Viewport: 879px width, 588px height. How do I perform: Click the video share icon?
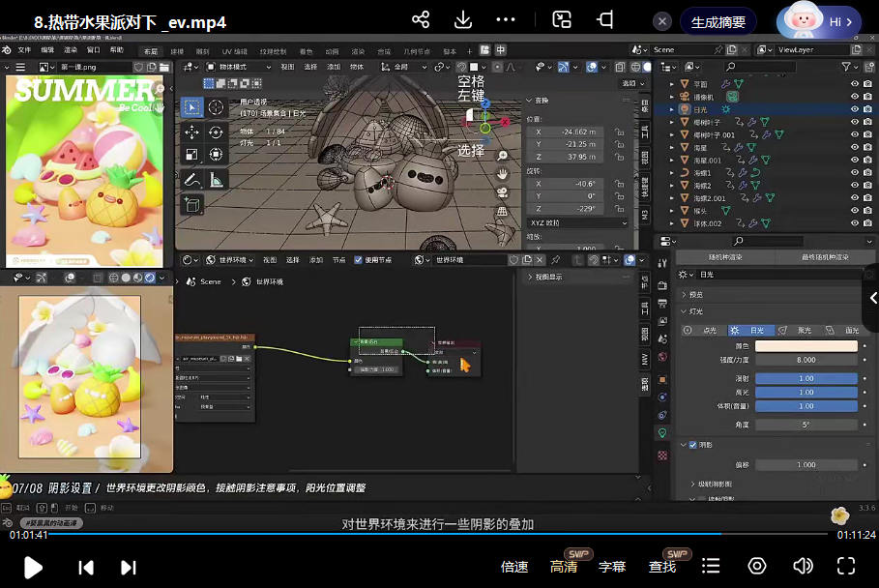pyautogui.click(x=421, y=20)
